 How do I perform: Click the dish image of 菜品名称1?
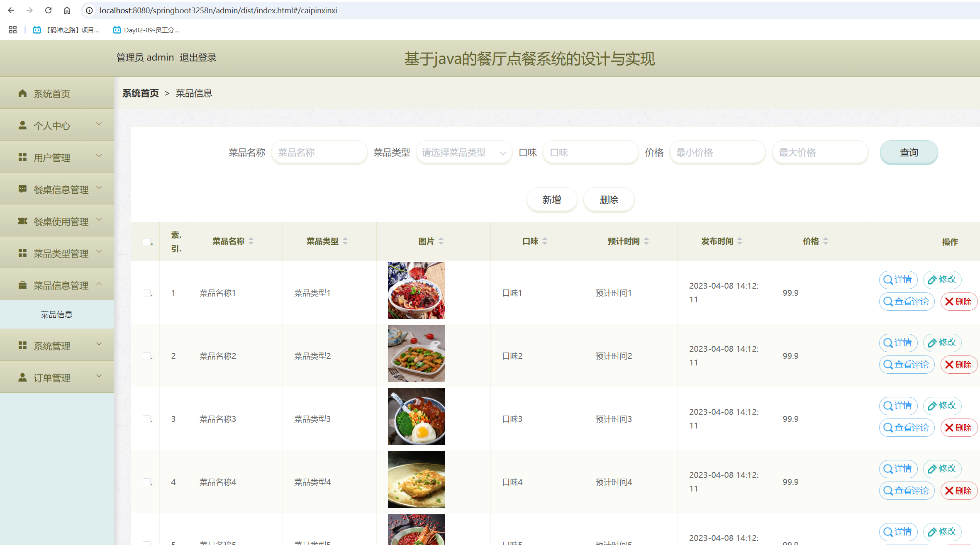416,290
